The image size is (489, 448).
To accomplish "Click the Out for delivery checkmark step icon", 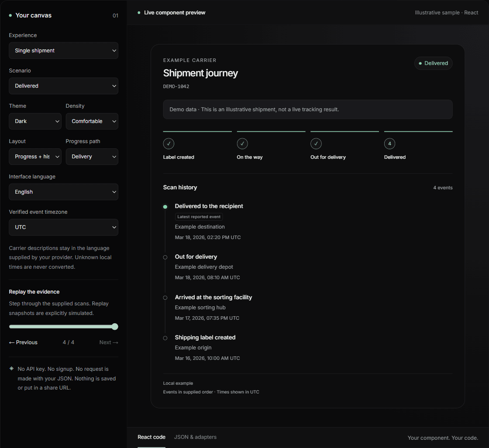I will [316, 144].
